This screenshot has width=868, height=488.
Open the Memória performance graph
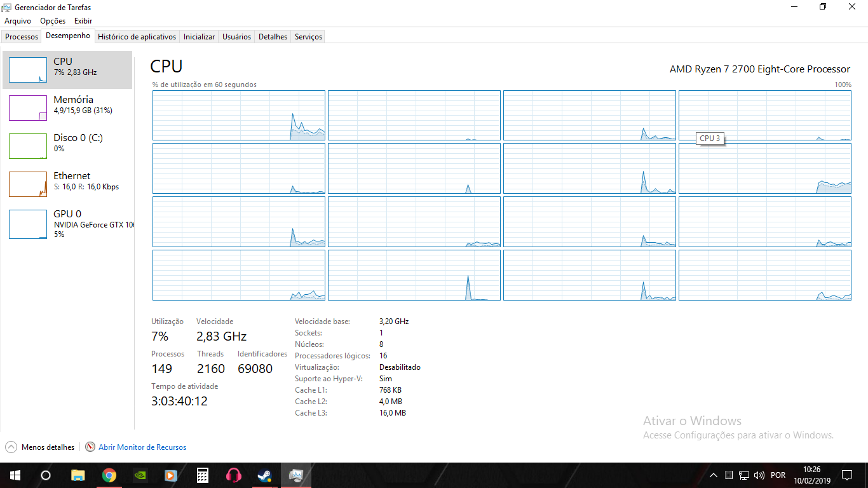pyautogui.click(x=67, y=107)
